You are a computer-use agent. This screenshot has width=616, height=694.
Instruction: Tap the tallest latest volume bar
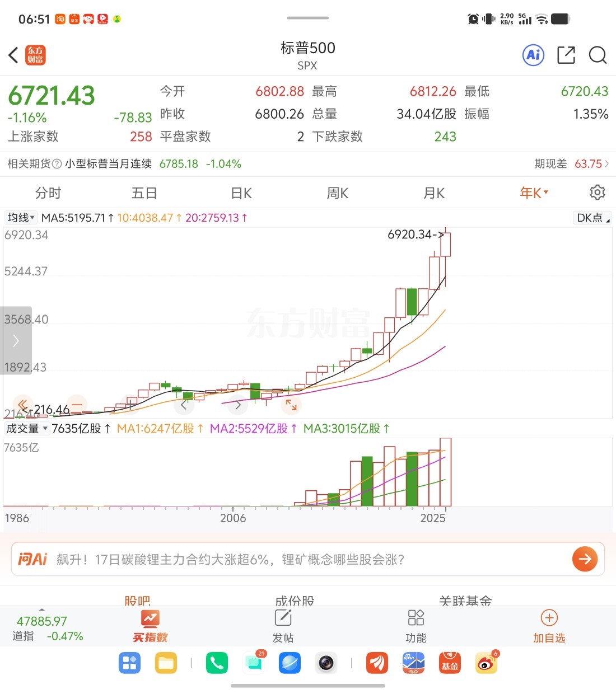click(446, 472)
